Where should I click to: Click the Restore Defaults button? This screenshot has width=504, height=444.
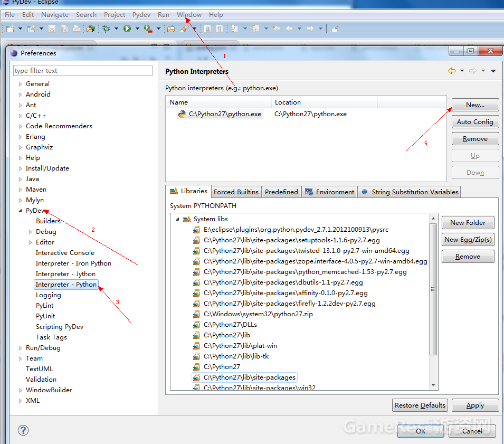tap(420, 405)
